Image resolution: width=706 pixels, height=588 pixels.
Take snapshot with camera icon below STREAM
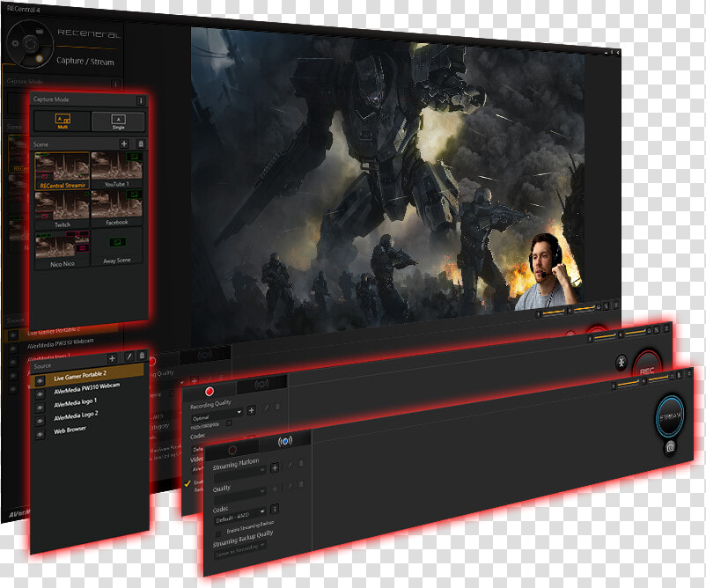(670, 447)
